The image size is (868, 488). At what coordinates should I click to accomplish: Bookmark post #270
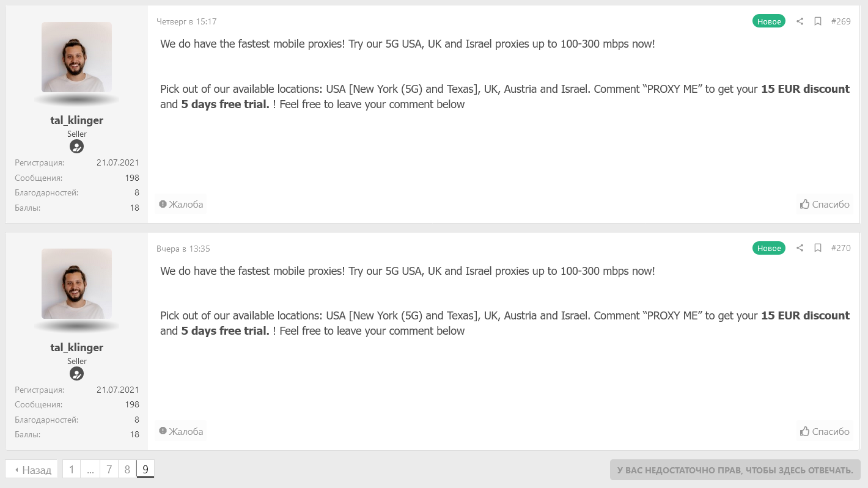[818, 248]
